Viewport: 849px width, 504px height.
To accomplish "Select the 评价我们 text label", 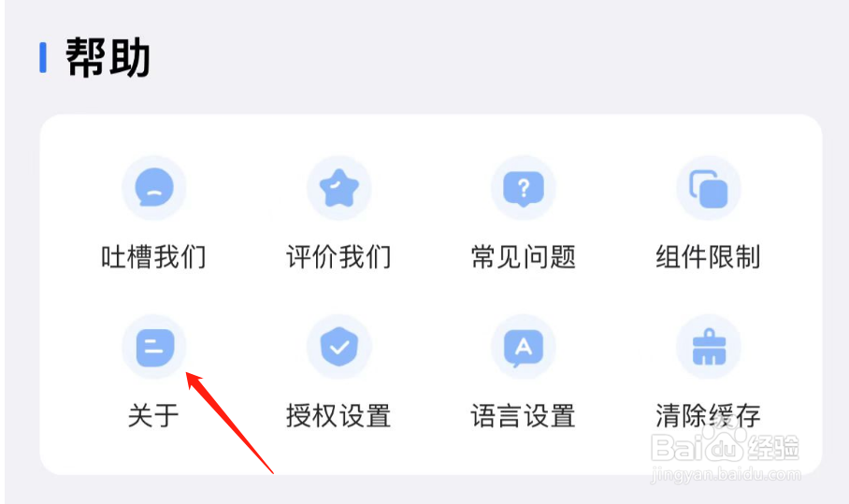I will click(339, 256).
